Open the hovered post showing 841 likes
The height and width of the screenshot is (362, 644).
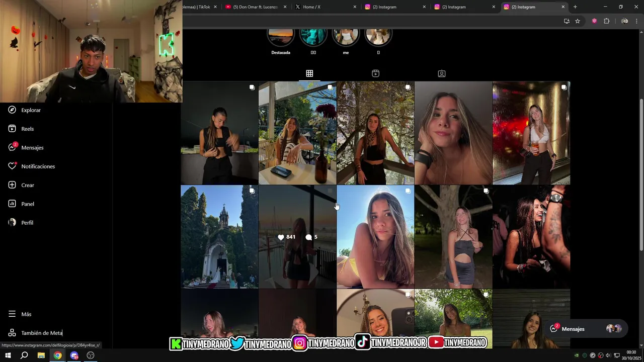point(297,237)
